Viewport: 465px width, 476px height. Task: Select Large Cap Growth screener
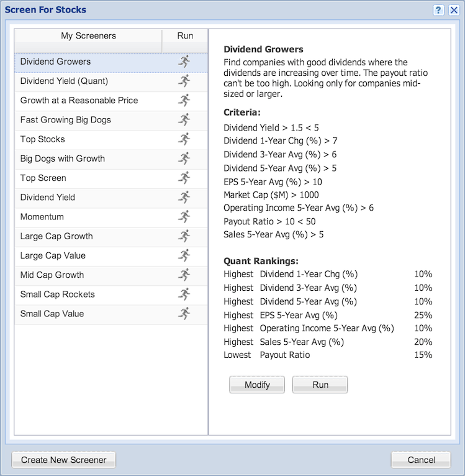tap(111, 236)
